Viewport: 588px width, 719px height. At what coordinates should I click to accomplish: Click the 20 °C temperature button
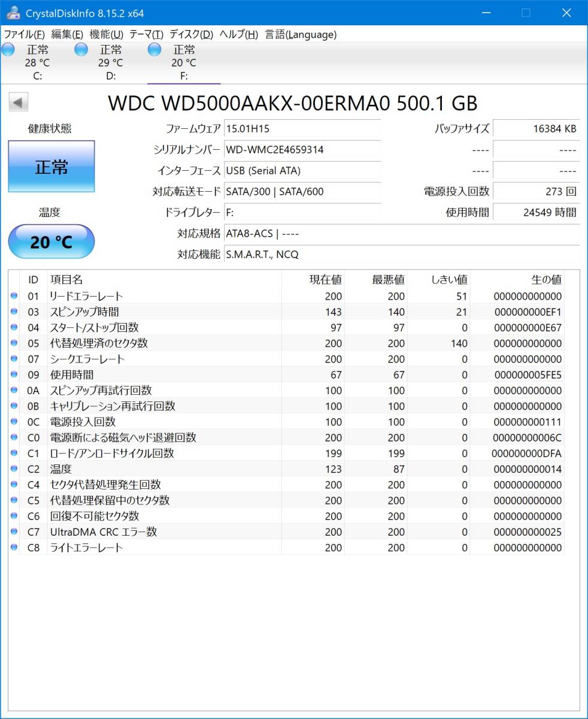[51, 241]
